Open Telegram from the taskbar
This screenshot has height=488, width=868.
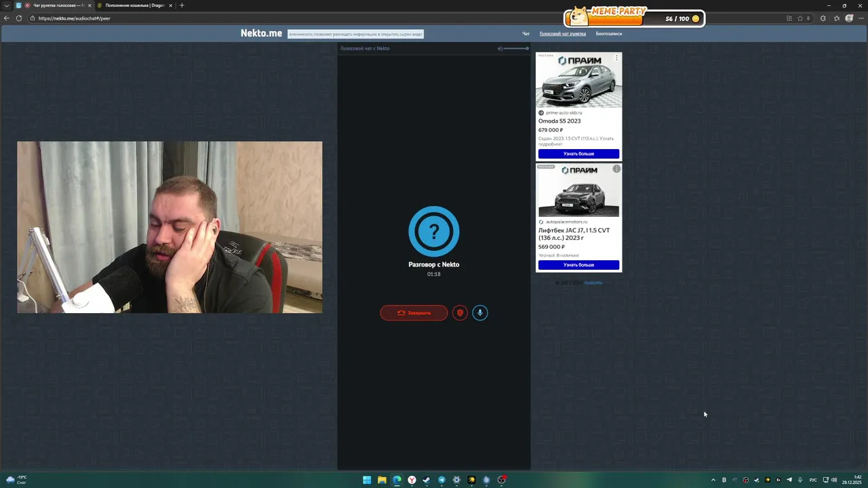441,480
